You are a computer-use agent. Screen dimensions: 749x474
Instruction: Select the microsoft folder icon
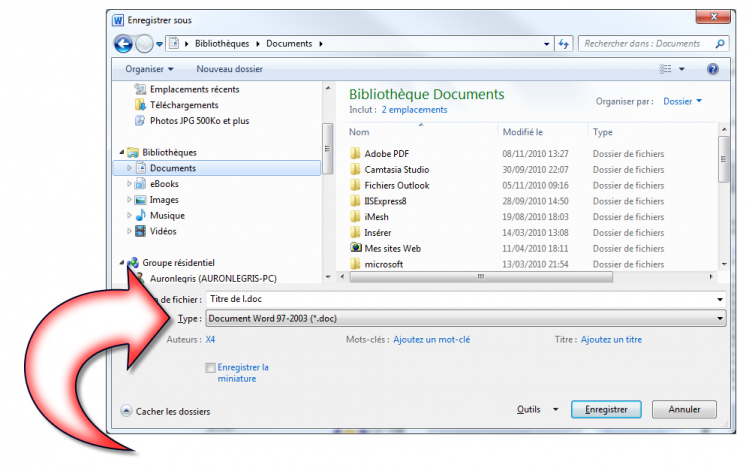355,264
